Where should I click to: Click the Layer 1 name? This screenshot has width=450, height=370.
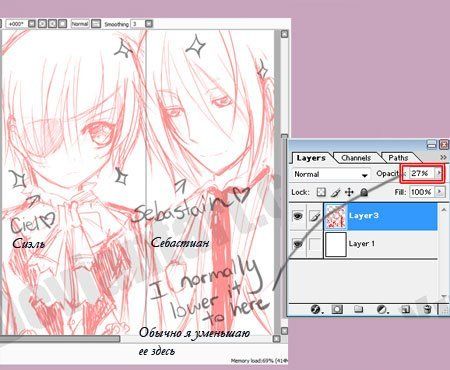point(362,244)
